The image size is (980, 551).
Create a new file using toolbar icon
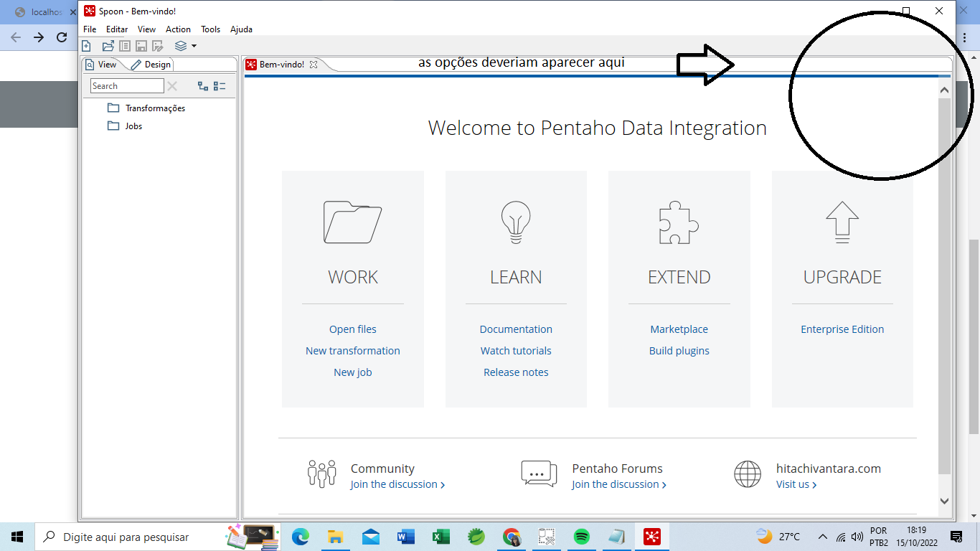tap(87, 46)
